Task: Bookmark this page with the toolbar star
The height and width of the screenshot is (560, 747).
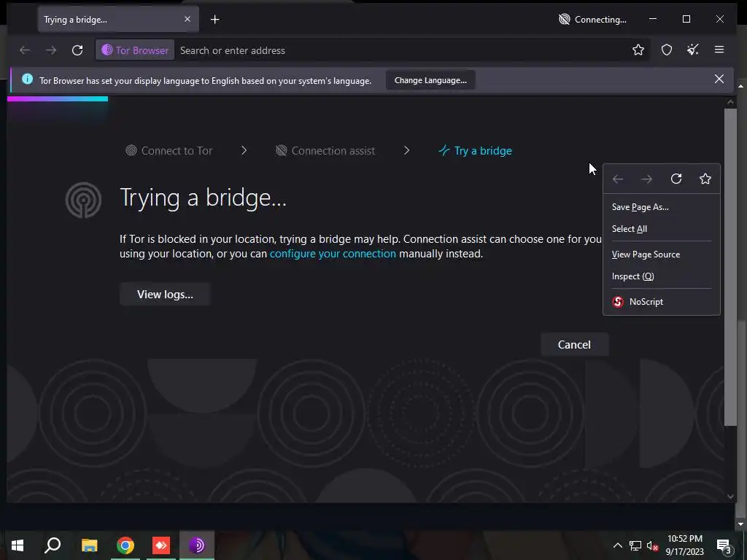Action: click(638, 50)
